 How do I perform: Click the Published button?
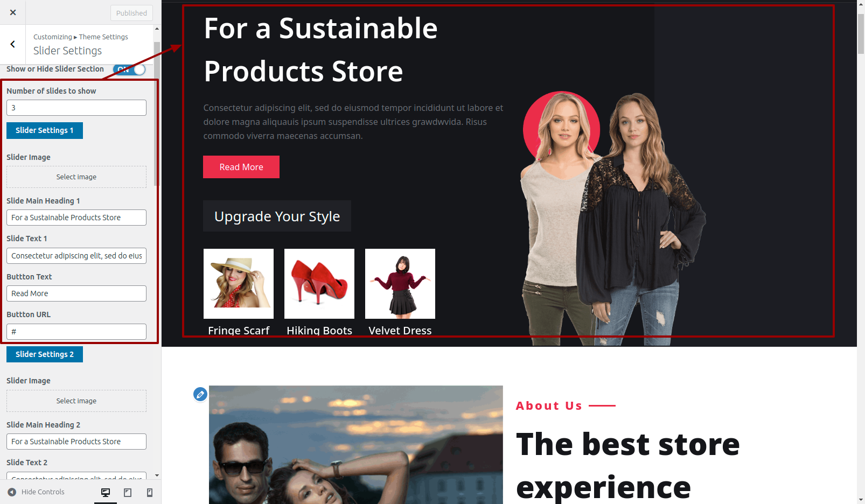click(131, 13)
